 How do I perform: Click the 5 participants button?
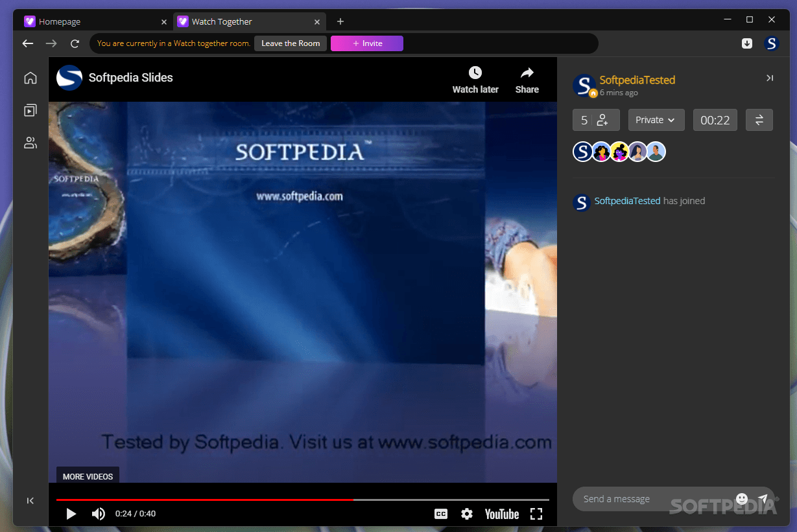(x=596, y=120)
